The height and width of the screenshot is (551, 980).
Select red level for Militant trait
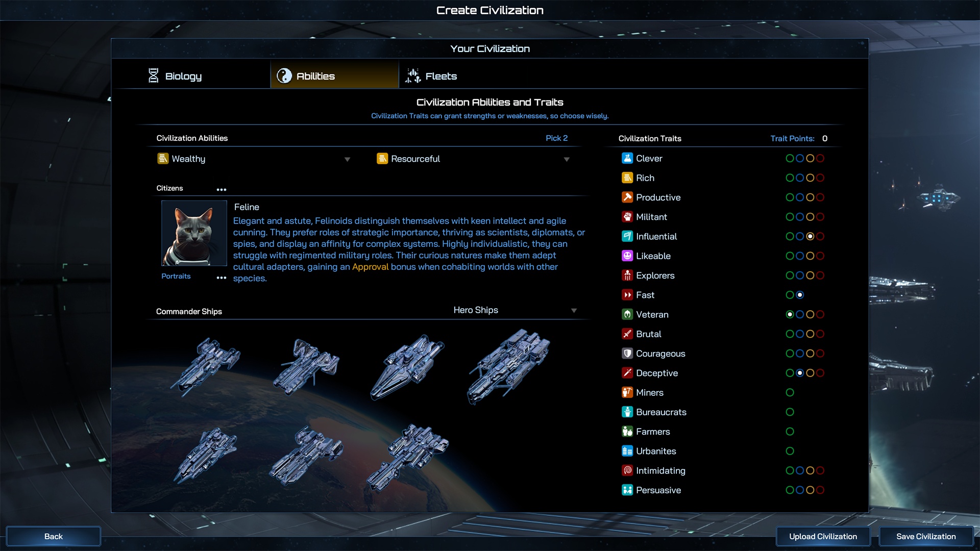(x=820, y=217)
